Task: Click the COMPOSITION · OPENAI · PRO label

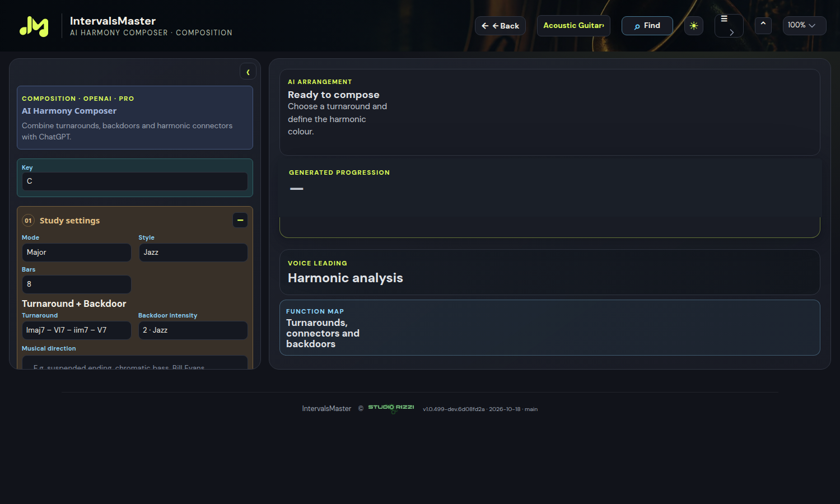Action: pyautogui.click(x=78, y=99)
